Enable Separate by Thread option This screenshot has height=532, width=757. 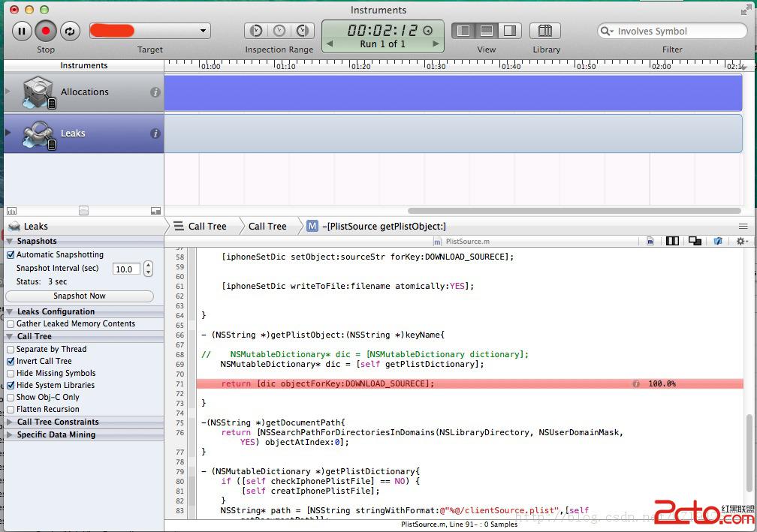[11, 350]
